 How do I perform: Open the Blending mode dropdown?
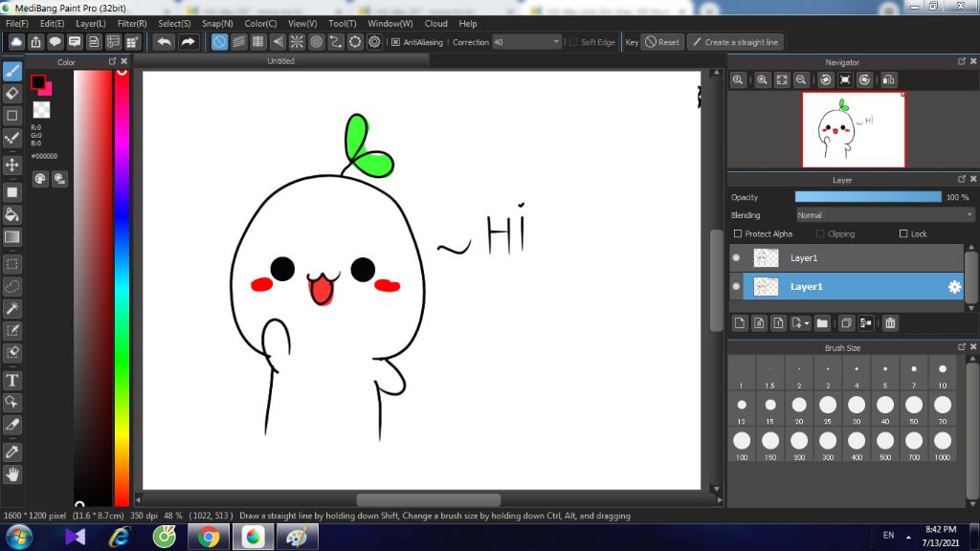[884, 215]
